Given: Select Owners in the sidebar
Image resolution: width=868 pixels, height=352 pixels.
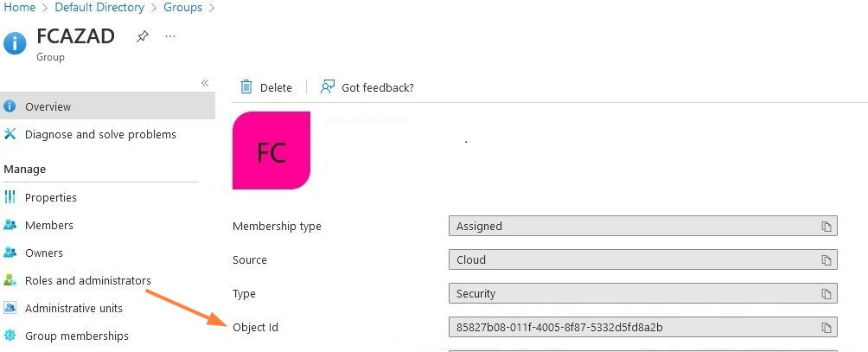Looking at the screenshot, I should click(44, 253).
